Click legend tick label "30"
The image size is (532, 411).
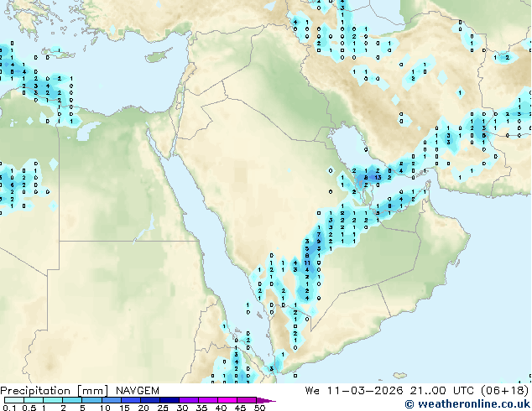click(x=182, y=408)
